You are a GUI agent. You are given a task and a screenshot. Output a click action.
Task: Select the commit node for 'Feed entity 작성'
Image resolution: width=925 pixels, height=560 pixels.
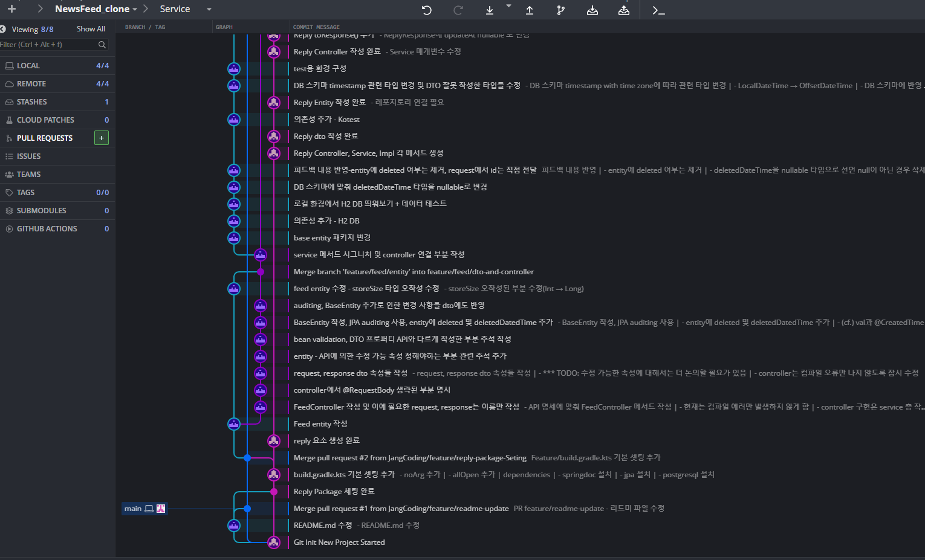[234, 424]
